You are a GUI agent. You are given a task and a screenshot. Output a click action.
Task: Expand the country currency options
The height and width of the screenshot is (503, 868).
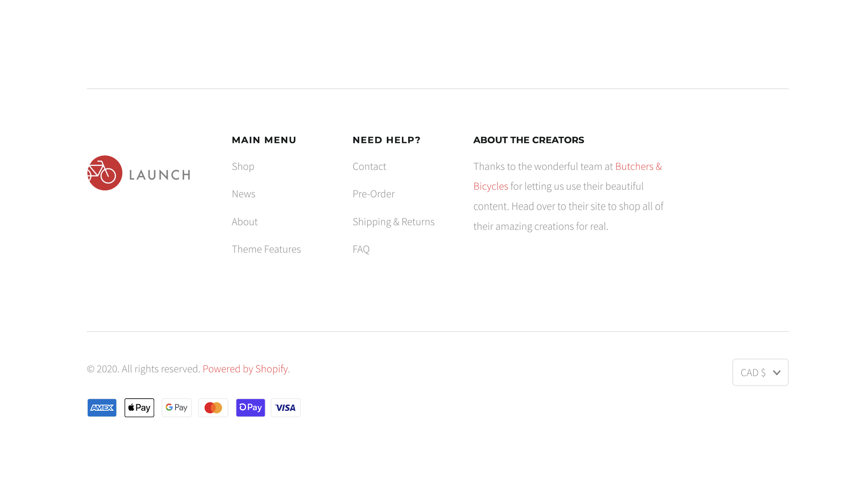click(x=760, y=372)
